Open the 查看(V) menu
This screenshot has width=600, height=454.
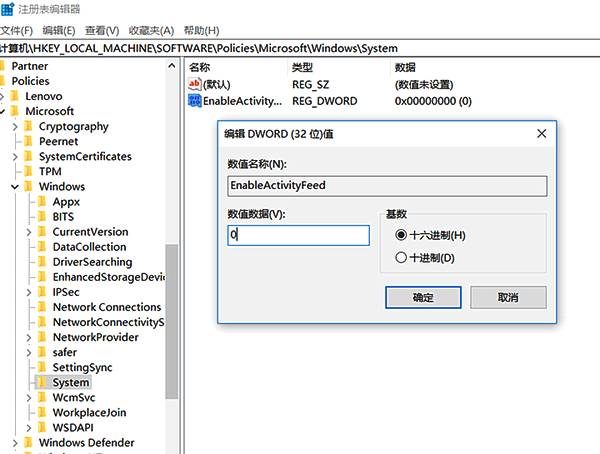[102, 30]
